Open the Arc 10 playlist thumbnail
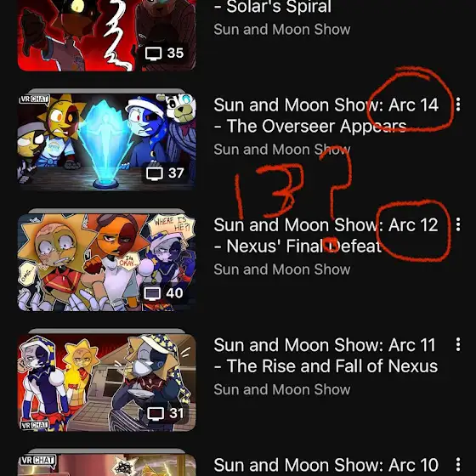Image resolution: width=476 pixels, height=476 pixels. point(106,465)
